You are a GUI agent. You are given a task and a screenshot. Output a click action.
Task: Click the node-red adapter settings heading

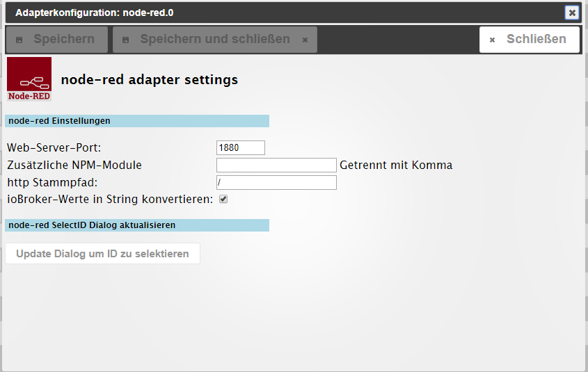[149, 79]
